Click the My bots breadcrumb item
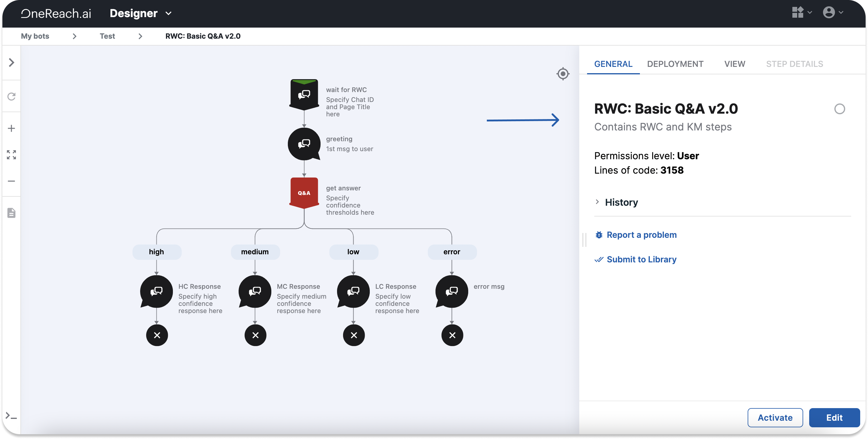 [35, 35]
